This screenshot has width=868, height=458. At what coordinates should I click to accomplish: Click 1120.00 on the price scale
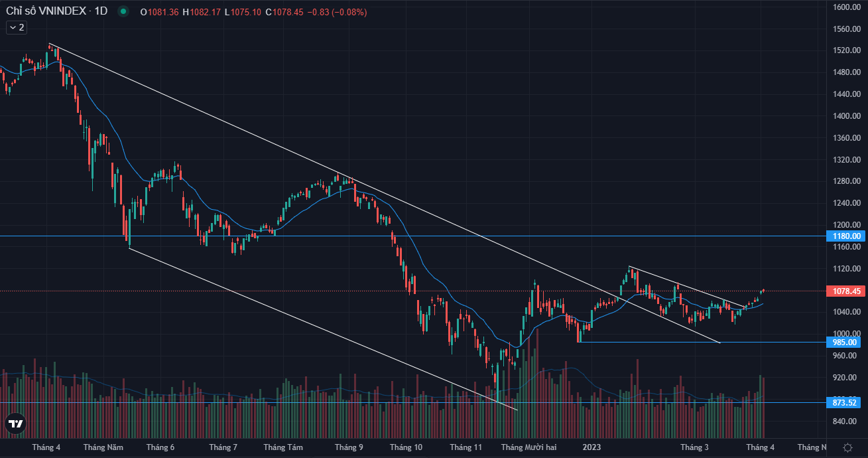(x=846, y=269)
